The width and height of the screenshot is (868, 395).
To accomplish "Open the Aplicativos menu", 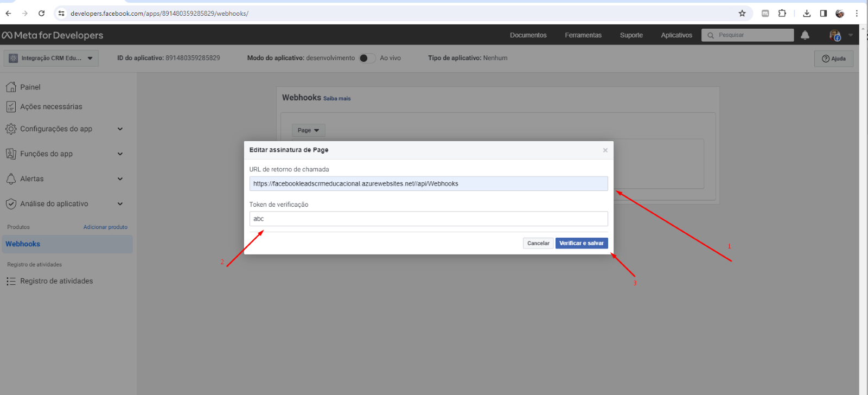I will point(676,35).
